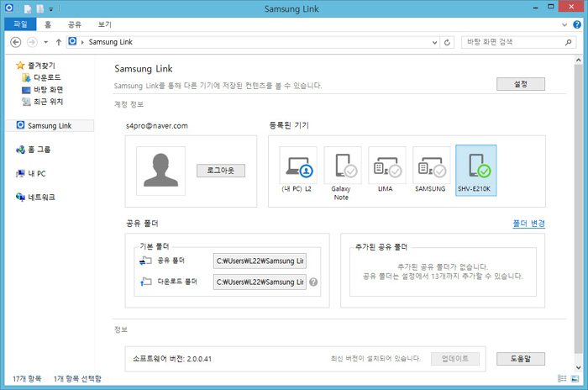Open the recent locations dropdown arrow

pyautogui.click(x=45, y=42)
